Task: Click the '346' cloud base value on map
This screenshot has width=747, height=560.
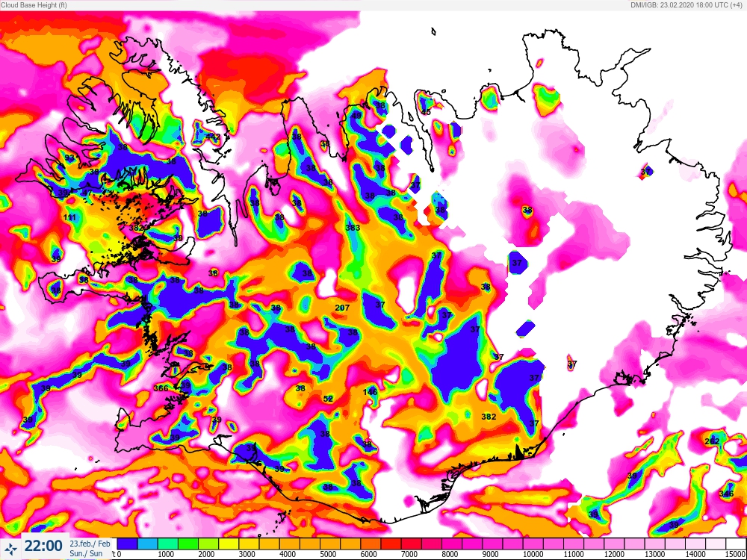Action: (727, 494)
